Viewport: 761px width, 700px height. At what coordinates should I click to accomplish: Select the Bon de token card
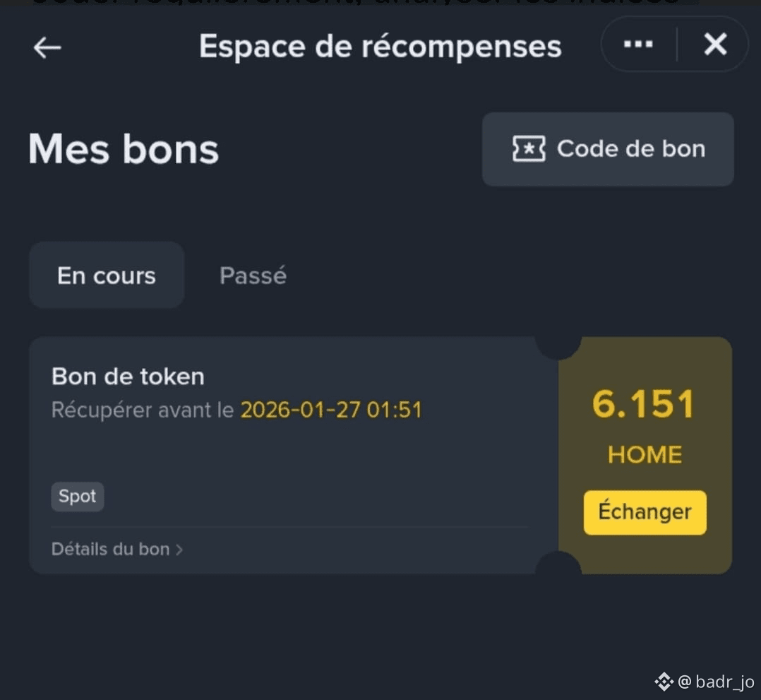click(x=282, y=452)
